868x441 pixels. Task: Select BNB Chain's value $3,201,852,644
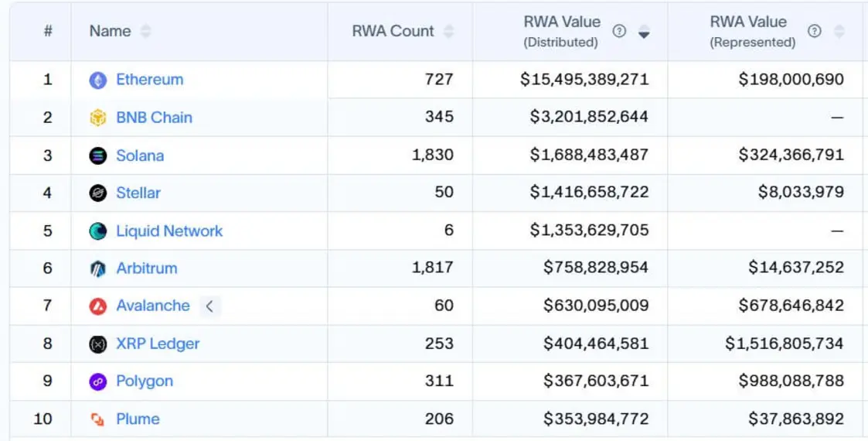(x=589, y=118)
